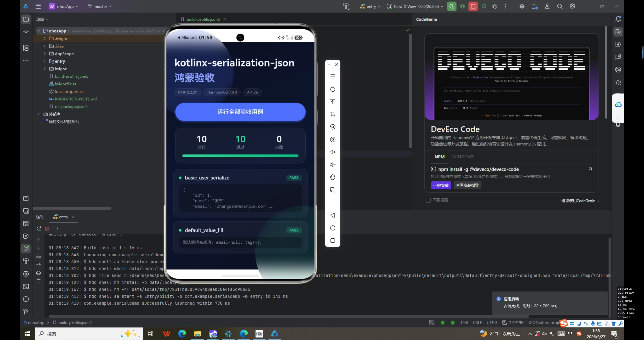Open notifications bell in right sidebar
Image resolution: width=644 pixels, height=340 pixels.
(618, 19)
